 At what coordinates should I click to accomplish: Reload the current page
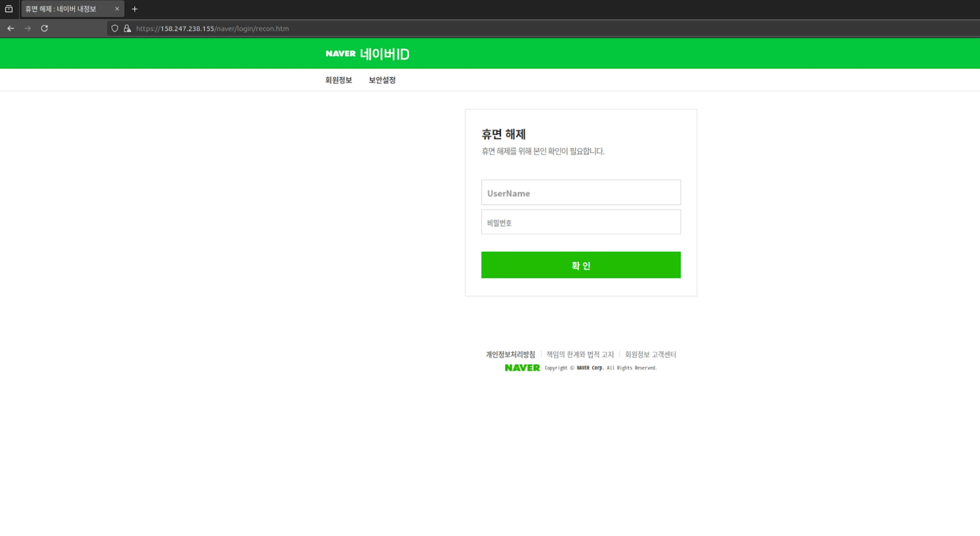point(44,28)
